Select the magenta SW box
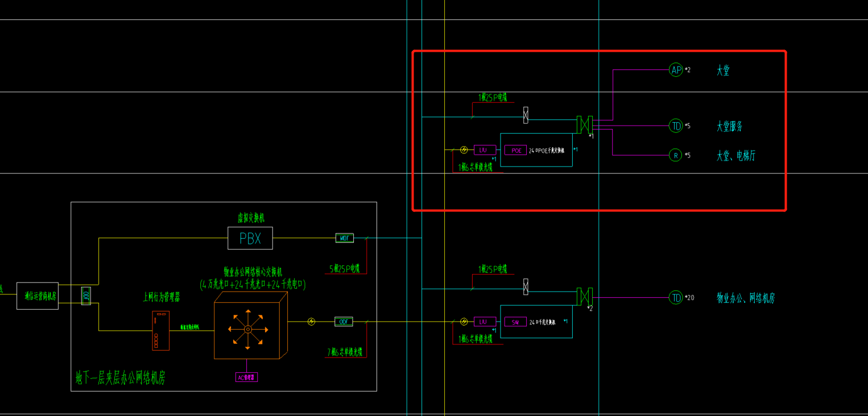Image resolution: width=868 pixels, height=416 pixels. point(515,322)
